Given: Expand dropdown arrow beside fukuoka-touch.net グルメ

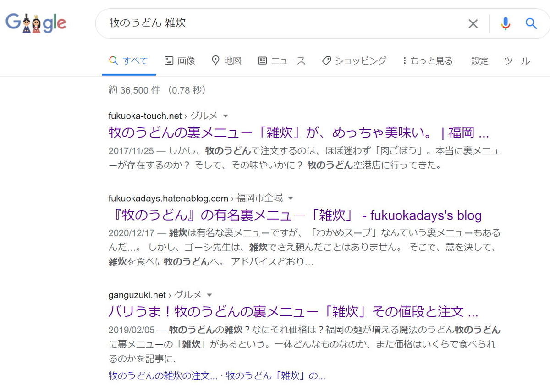Looking at the screenshot, I should tap(225, 116).
